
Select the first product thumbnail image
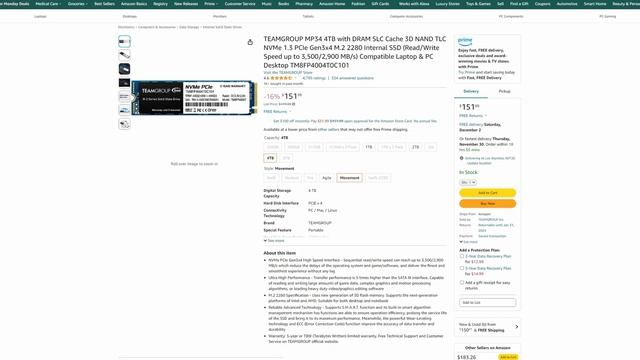click(124, 41)
